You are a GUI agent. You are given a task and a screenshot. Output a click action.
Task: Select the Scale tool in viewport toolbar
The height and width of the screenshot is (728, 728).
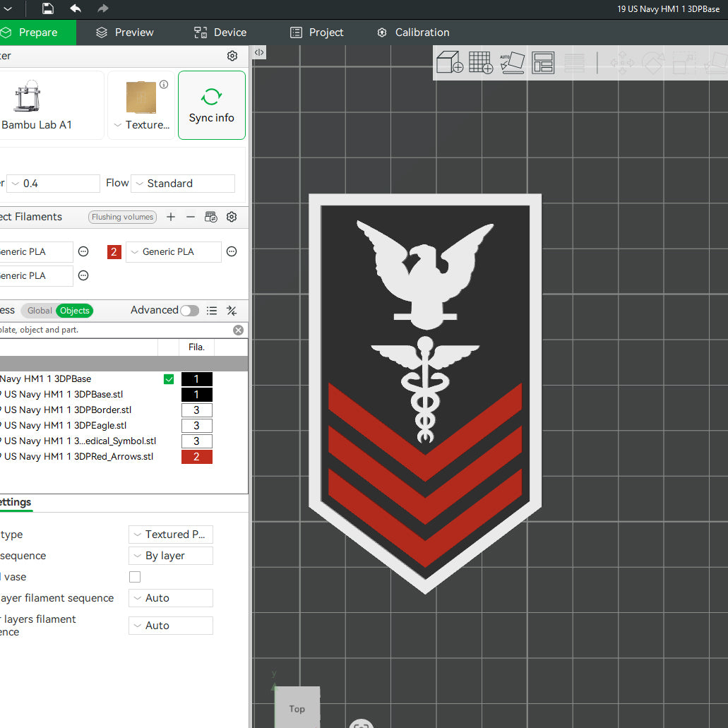(684, 62)
